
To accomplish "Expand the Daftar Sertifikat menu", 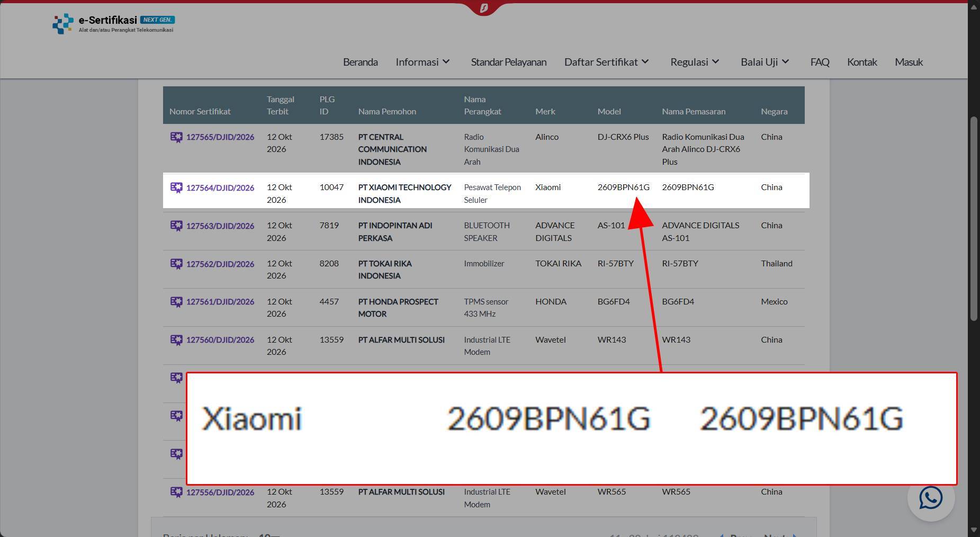I will pyautogui.click(x=607, y=62).
